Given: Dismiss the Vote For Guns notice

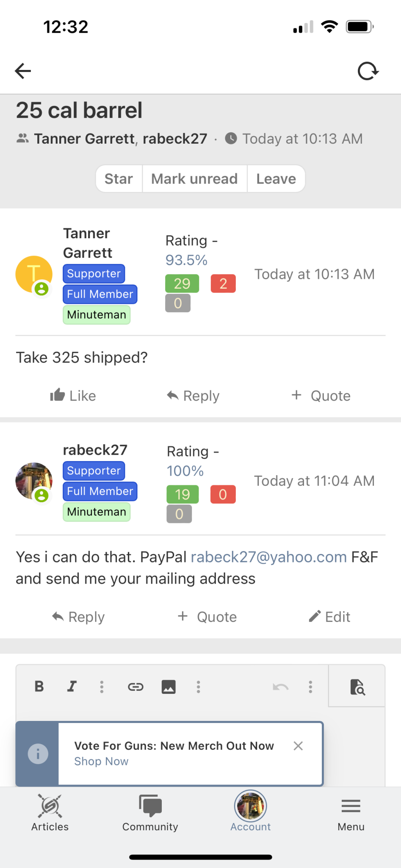Looking at the screenshot, I should [298, 746].
